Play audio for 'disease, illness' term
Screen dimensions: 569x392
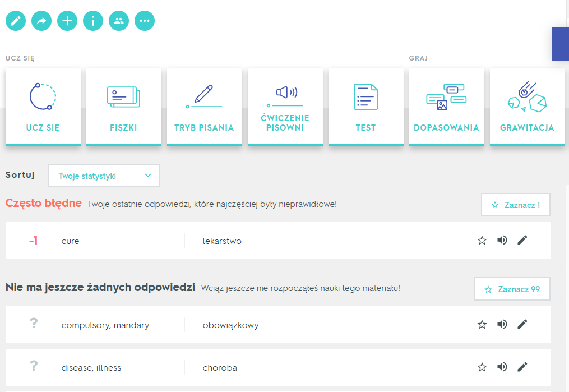[502, 367]
